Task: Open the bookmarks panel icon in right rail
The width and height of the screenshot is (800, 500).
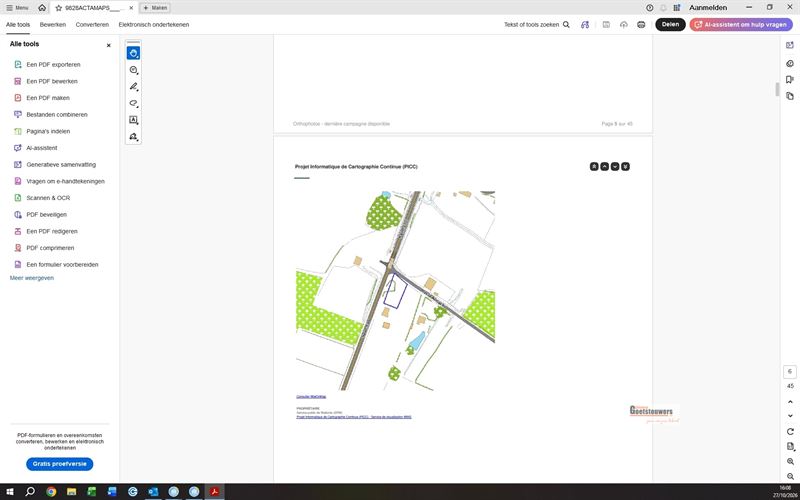Action: [790, 80]
